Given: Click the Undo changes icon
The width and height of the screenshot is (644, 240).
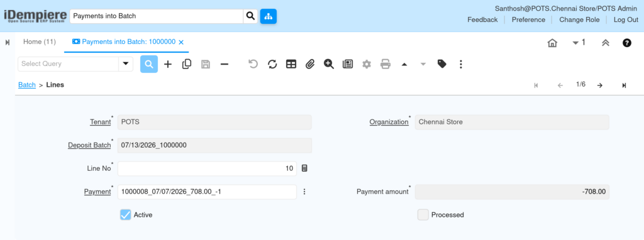Looking at the screenshot, I should pos(253,64).
